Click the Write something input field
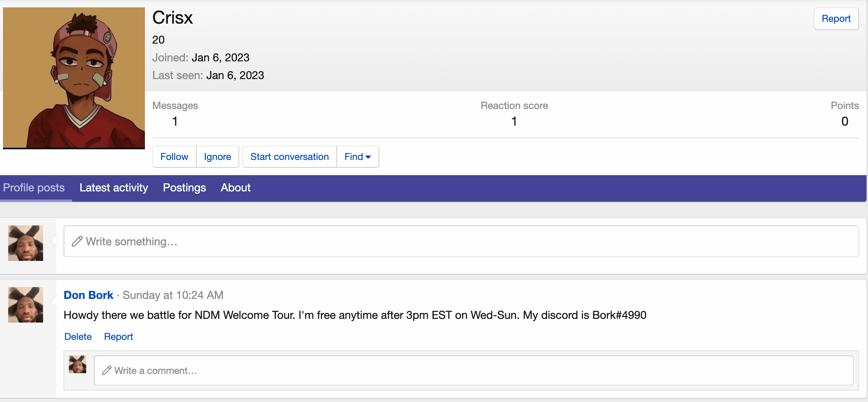Viewport: 868px width, 402px height. coord(461,241)
